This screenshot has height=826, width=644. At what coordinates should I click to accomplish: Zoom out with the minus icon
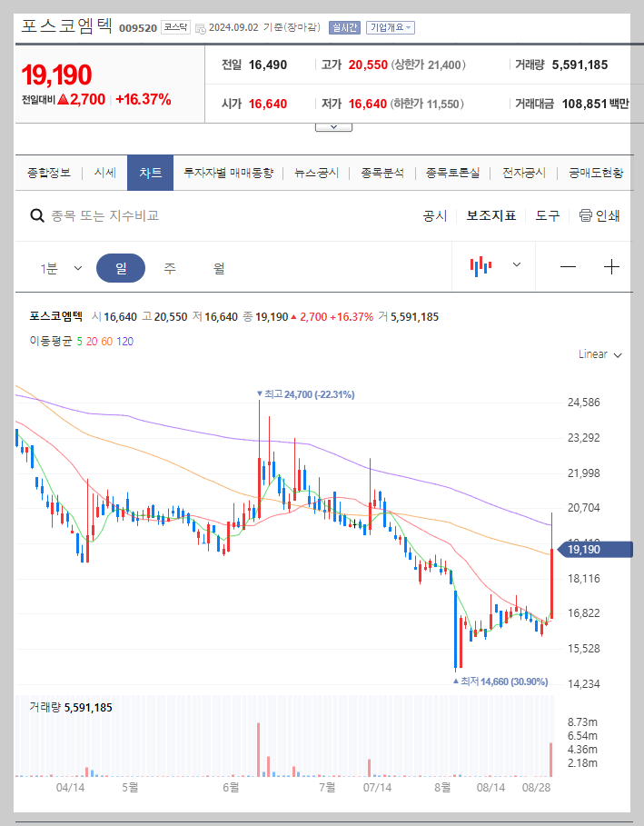[x=568, y=266]
